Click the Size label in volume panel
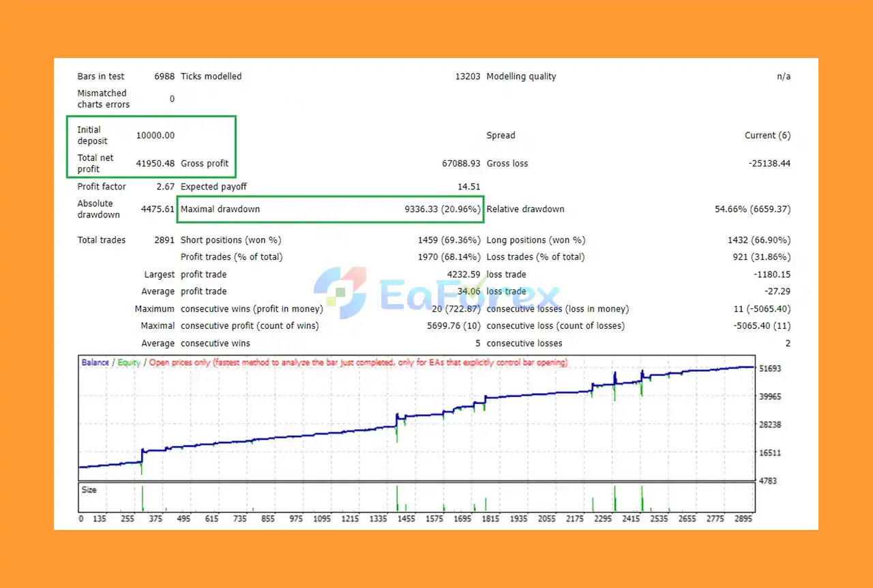Screen dimensions: 873x588 tap(89, 490)
